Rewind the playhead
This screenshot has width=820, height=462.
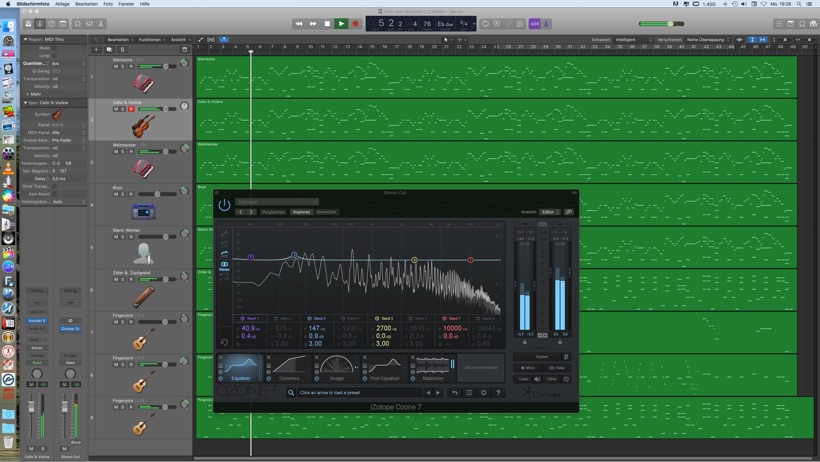(x=299, y=24)
